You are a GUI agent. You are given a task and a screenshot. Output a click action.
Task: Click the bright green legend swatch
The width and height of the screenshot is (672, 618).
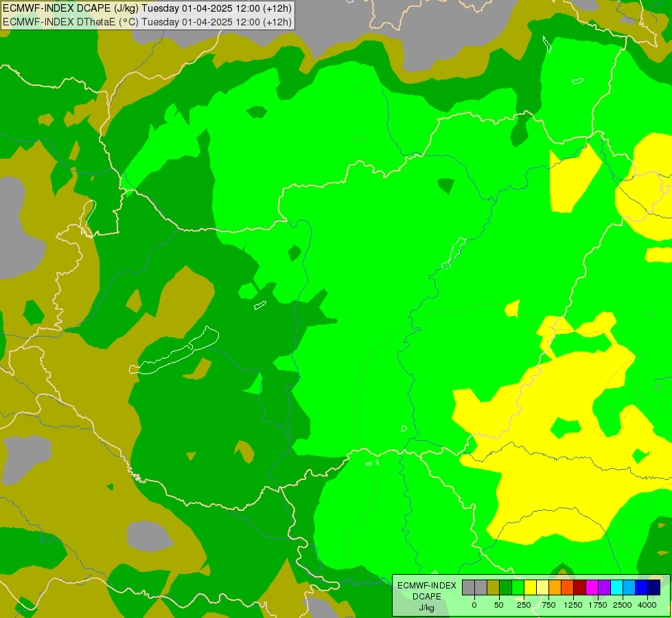(x=518, y=587)
